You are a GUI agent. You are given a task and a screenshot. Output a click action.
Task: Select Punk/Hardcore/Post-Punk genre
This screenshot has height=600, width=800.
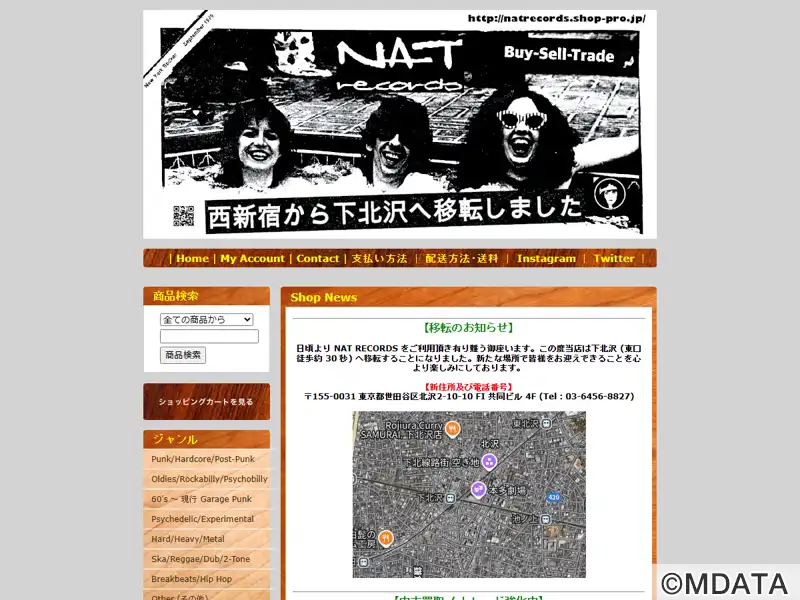(x=203, y=459)
